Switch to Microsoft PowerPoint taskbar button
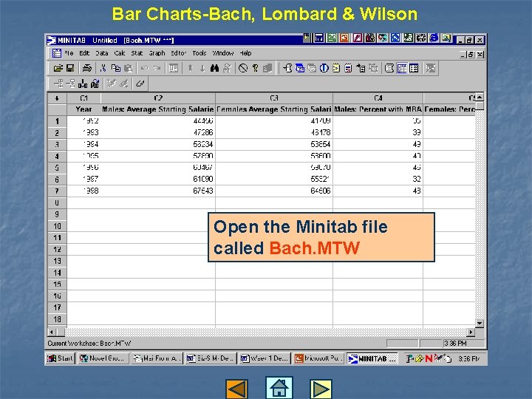This screenshot has width=532, height=399. [318, 358]
